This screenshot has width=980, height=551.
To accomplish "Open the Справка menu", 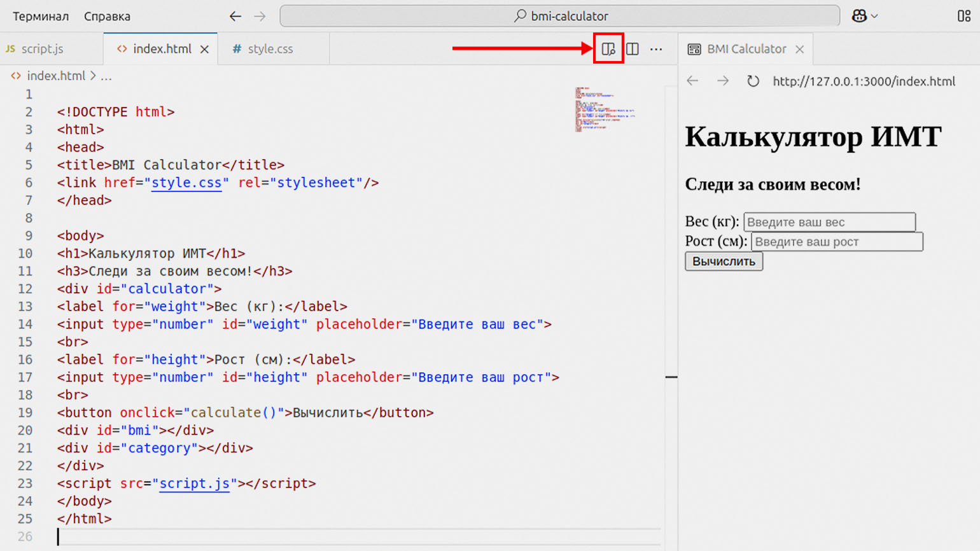I will 107,16.
